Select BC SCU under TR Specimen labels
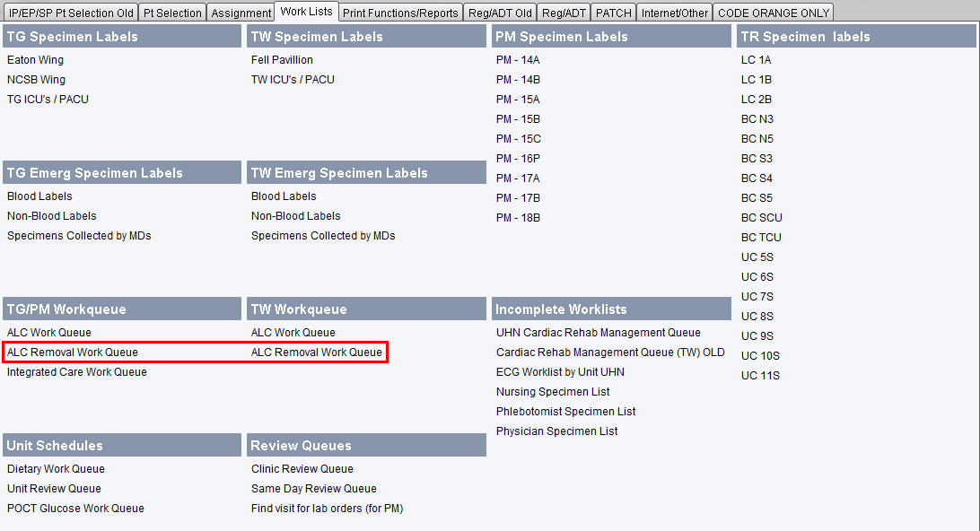 (x=761, y=218)
